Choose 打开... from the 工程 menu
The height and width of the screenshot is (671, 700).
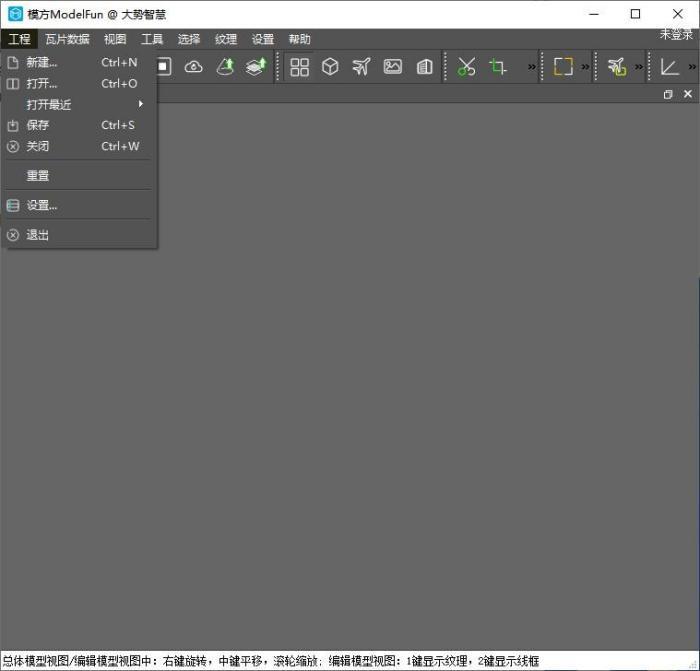79,83
